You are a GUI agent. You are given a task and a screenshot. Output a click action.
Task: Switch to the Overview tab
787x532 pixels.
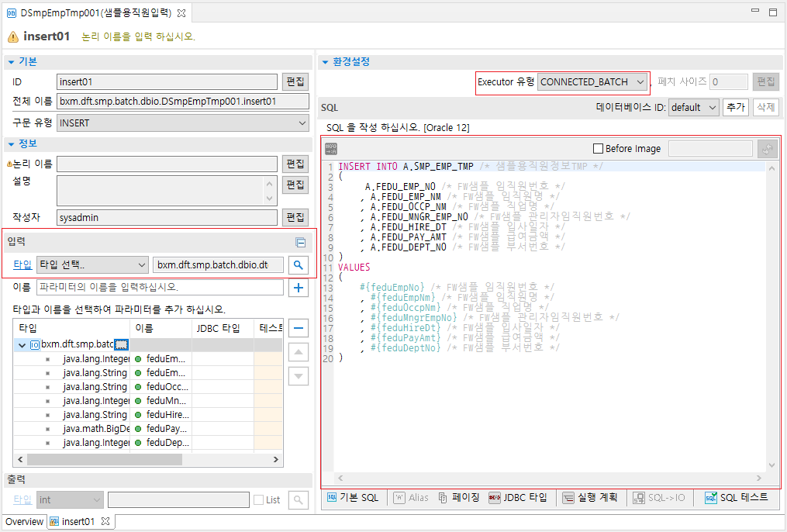point(24,521)
